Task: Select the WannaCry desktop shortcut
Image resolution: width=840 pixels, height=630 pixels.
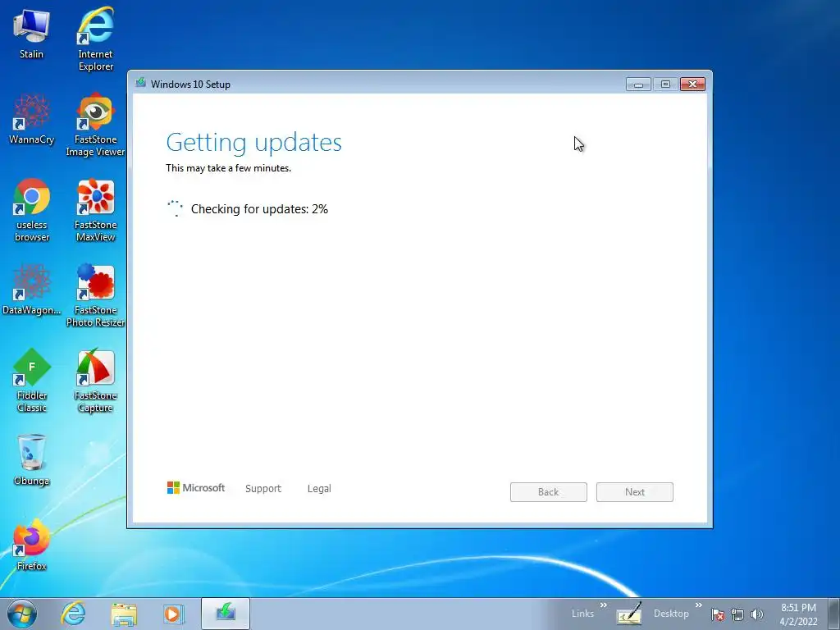Action: tap(32, 119)
